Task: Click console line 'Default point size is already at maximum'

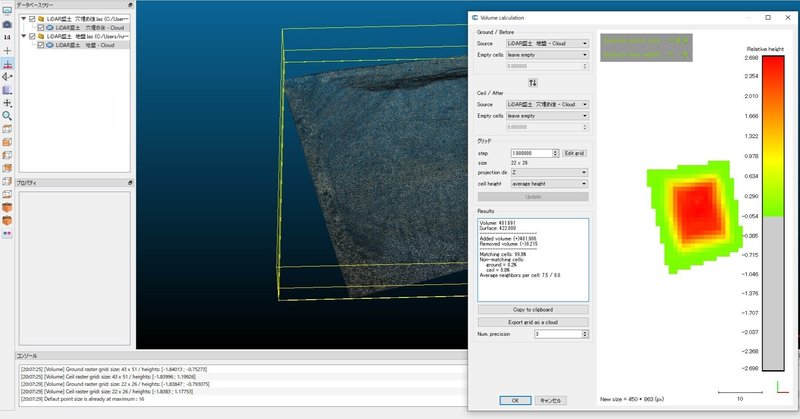Action: tap(82, 399)
